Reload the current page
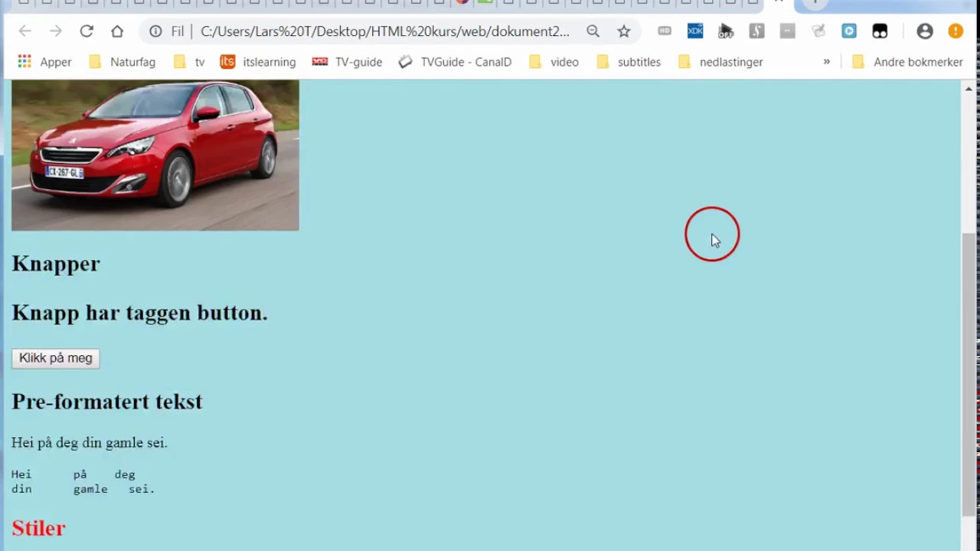The width and height of the screenshot is (980, 551). (x=87, y=31)
